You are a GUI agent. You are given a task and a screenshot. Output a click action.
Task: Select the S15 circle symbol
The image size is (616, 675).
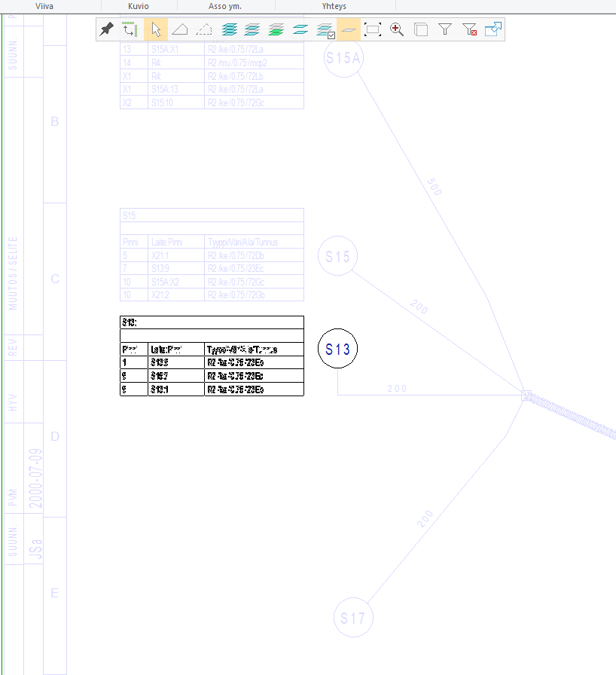point(337,256)
